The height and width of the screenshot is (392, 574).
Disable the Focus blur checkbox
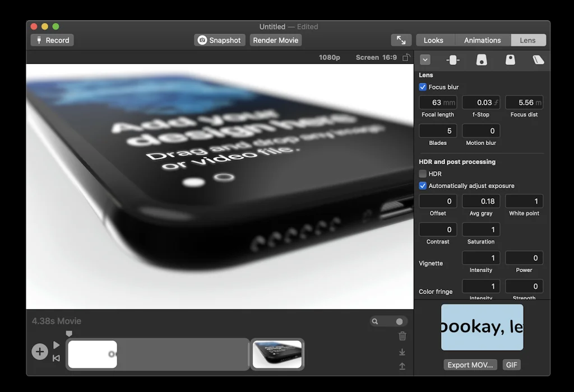click(x=422, y=87)
